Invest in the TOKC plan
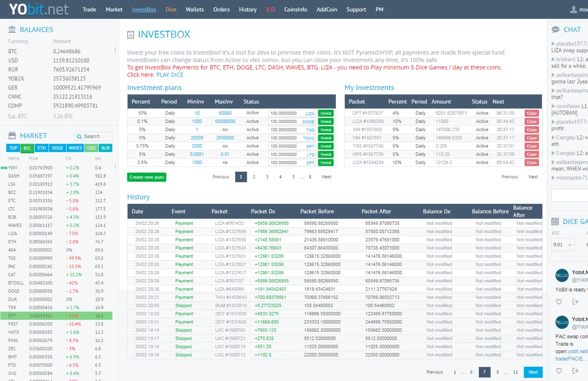Viewport: 588px width, 381px height. click(326, 138)
